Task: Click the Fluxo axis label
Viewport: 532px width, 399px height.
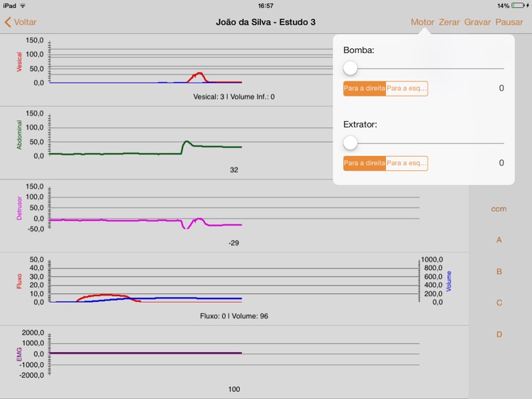Action: (x=19, y=281)
